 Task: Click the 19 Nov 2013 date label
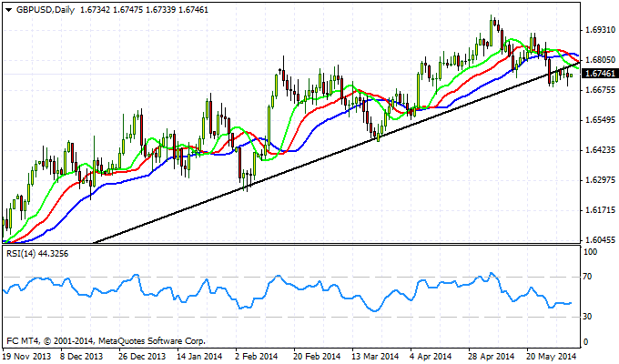tap(26, 356)
